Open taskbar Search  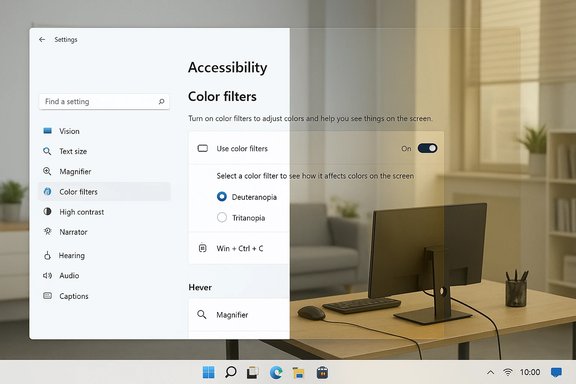pyautogui.click(x=231, y=372)
